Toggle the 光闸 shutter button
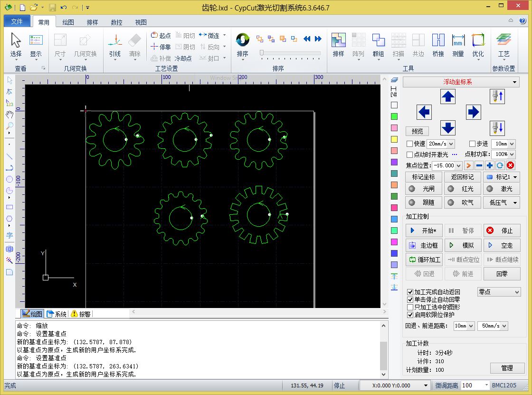This screenshot has height=395, width=532. coord(424,189)
